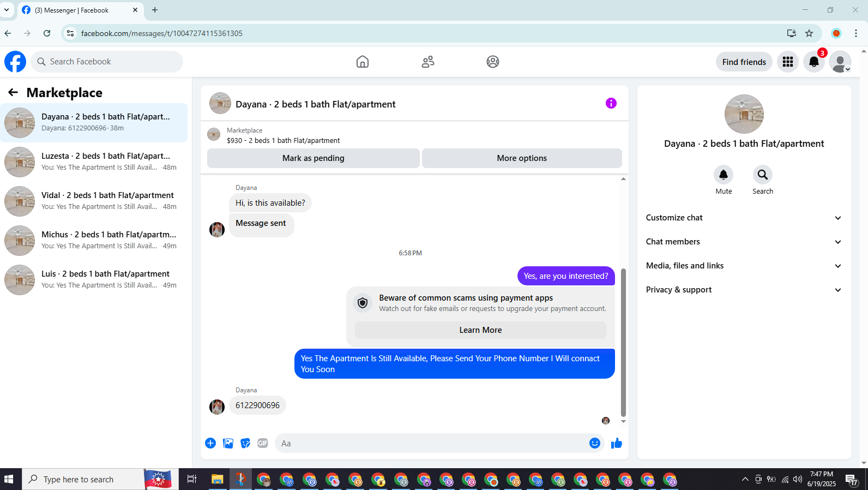This screenshot has height=490, width=868.
Task: Click the chat scroll-up arrow
Action: (623, 178)
